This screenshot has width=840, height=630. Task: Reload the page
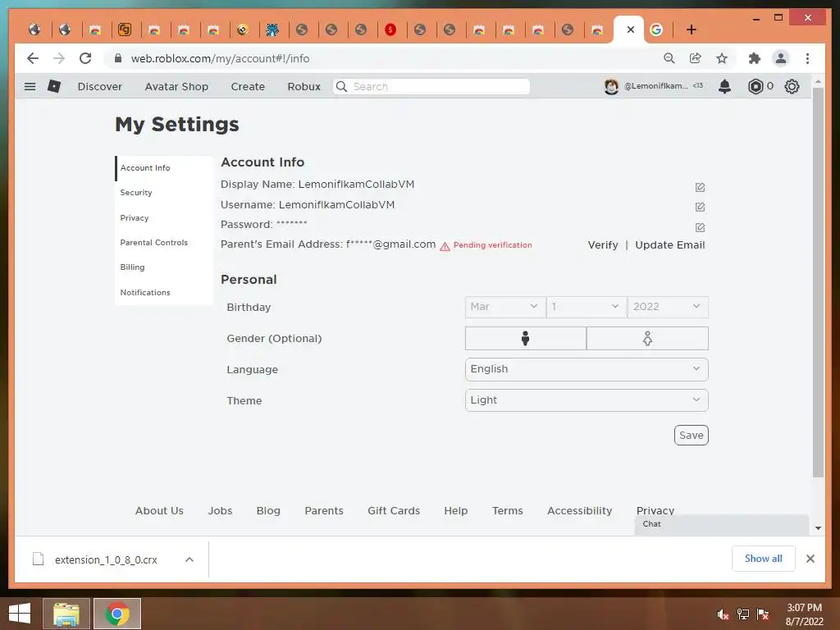tap(85, 58)
